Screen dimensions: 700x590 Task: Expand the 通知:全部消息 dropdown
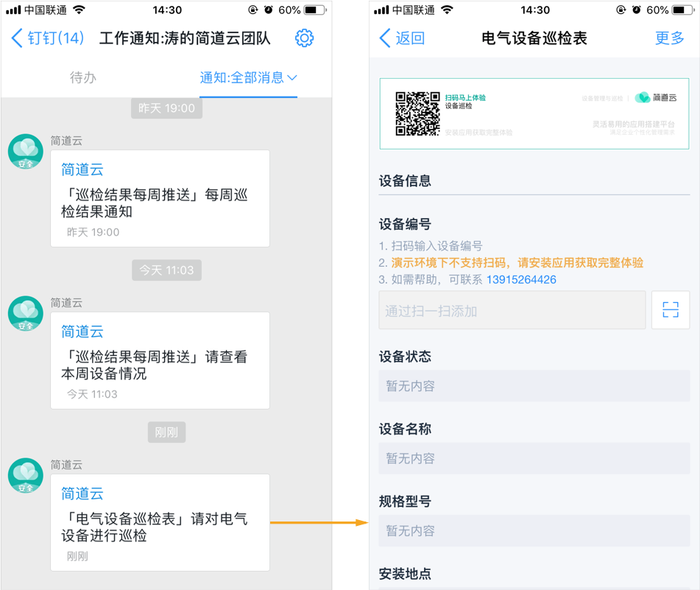pyautogui.click(x=248, y=78)
